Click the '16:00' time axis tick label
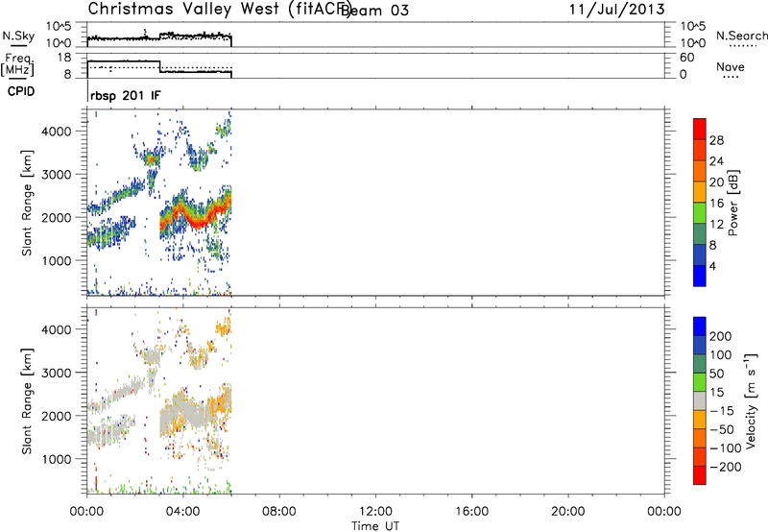The width and height of the screenshot is (768, 532). click(471, 512)
